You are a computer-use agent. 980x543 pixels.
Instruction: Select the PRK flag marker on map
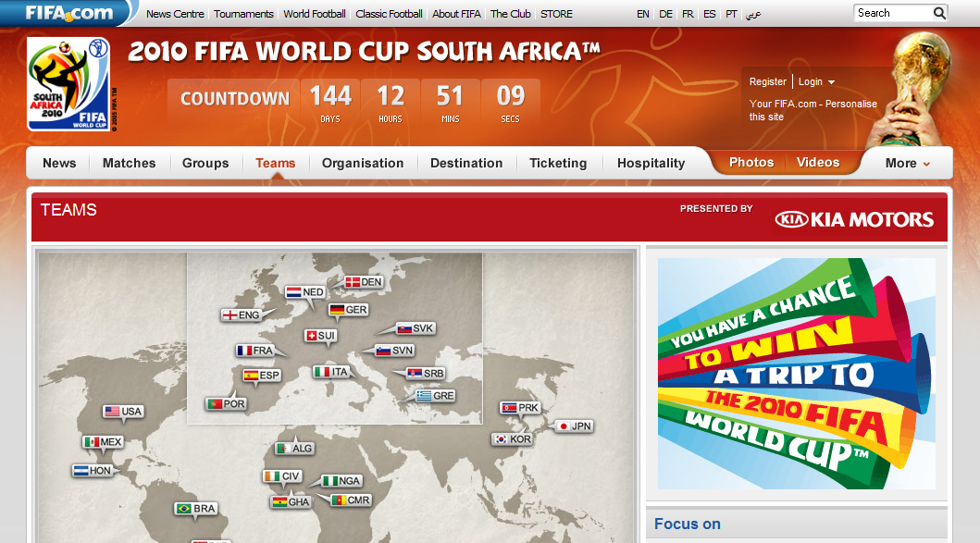521,407
